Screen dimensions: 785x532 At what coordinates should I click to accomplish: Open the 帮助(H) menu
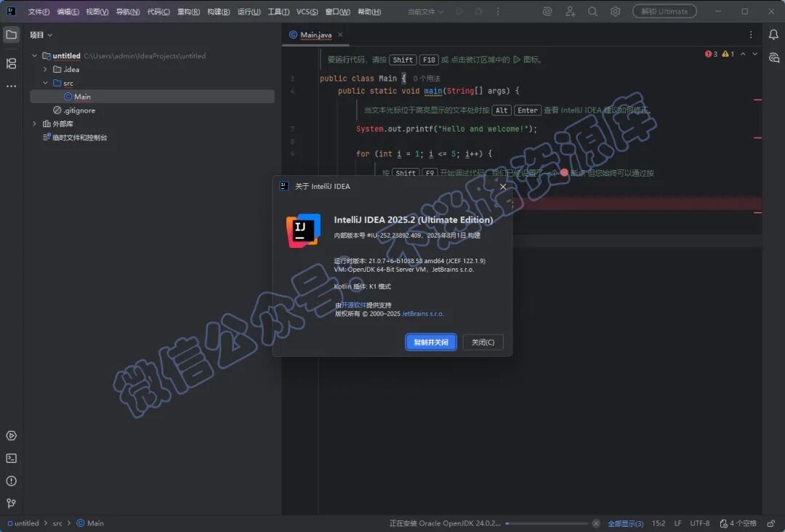(369, 11)
